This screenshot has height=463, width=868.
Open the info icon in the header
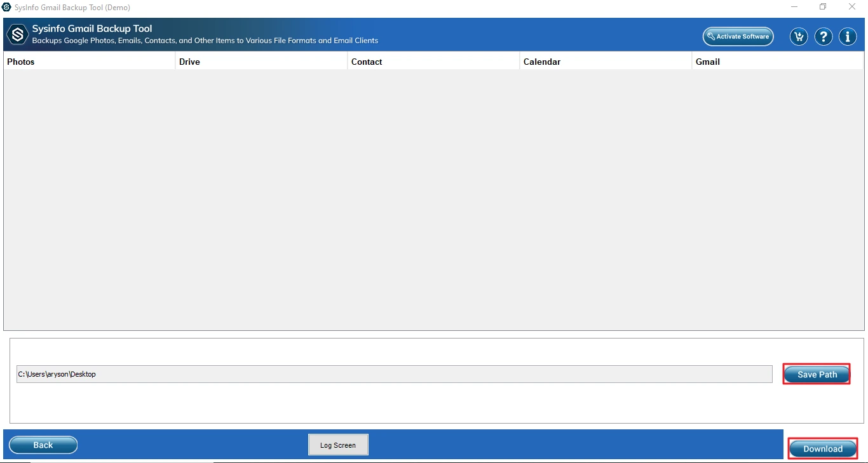(x=848, y=36)
